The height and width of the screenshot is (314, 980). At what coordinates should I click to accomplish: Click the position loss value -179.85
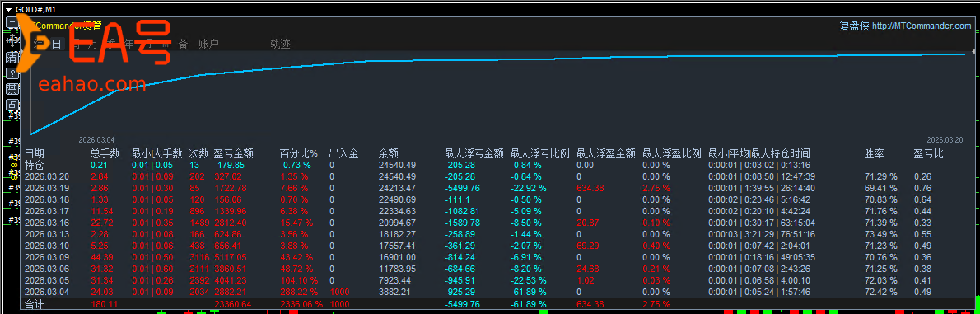pos(229,165)
